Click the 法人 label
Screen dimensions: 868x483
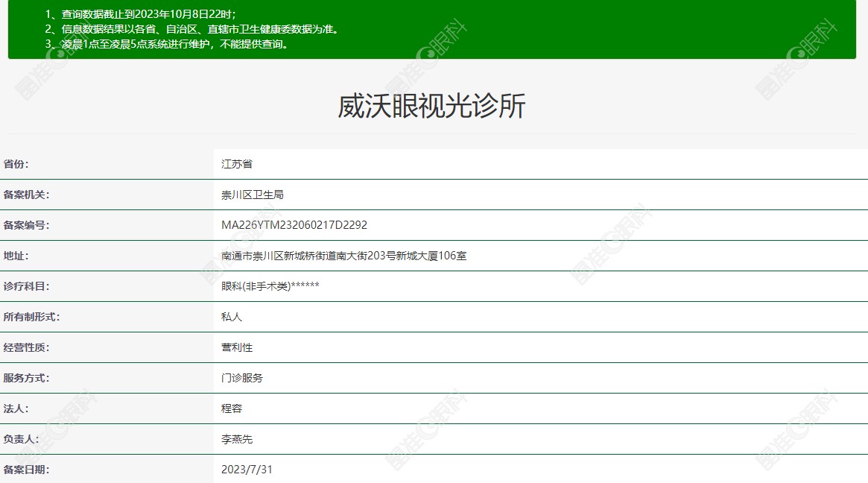(16, 408)
